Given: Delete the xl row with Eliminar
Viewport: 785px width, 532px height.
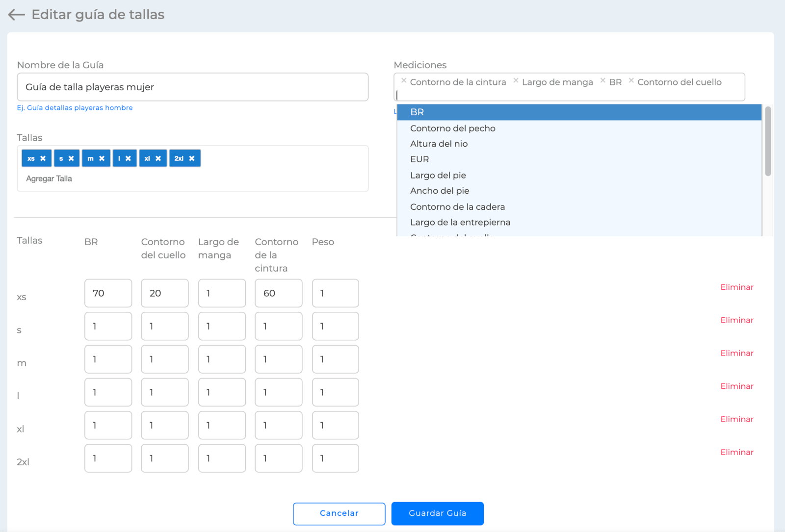Looking at the screenshot, I should tap(737, 419).
